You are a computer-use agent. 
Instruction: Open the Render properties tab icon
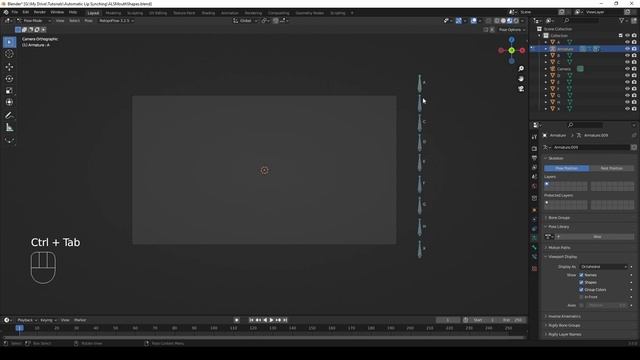(x=534, y=149)
